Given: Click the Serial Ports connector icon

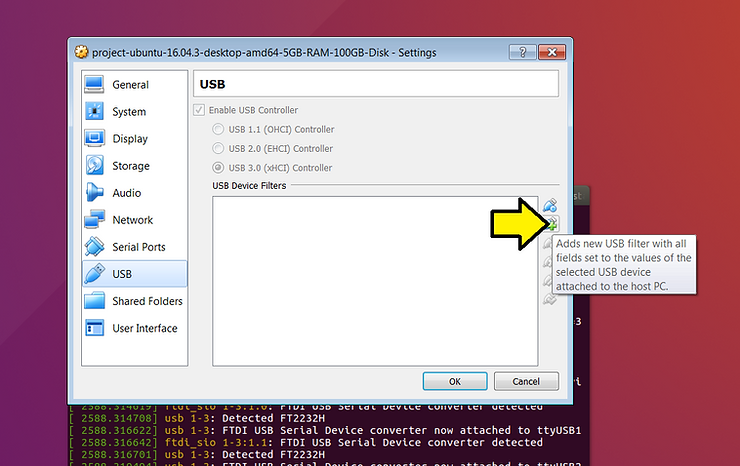Looking at the screenshot, I should coord(94,246).
